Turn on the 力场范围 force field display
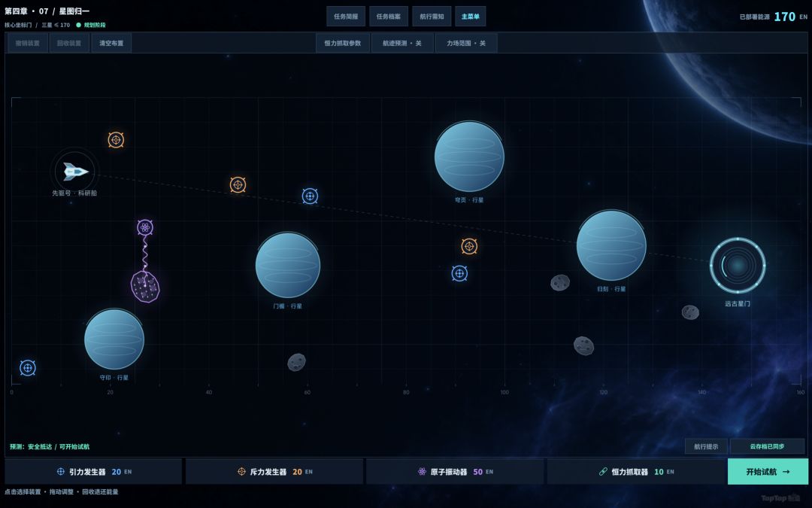812x508 pixels. [466, 43]
